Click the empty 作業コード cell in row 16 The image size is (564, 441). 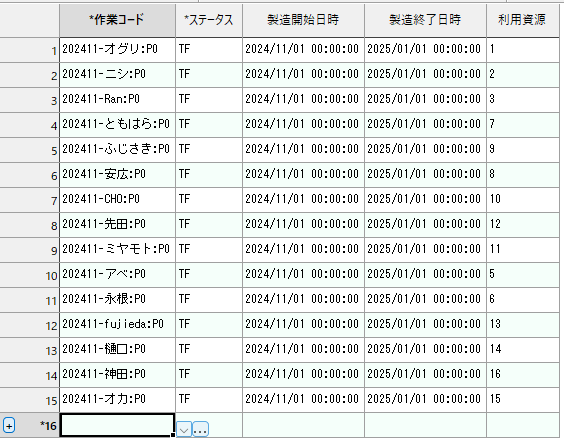pyautogui.click(x=117, y=425)
